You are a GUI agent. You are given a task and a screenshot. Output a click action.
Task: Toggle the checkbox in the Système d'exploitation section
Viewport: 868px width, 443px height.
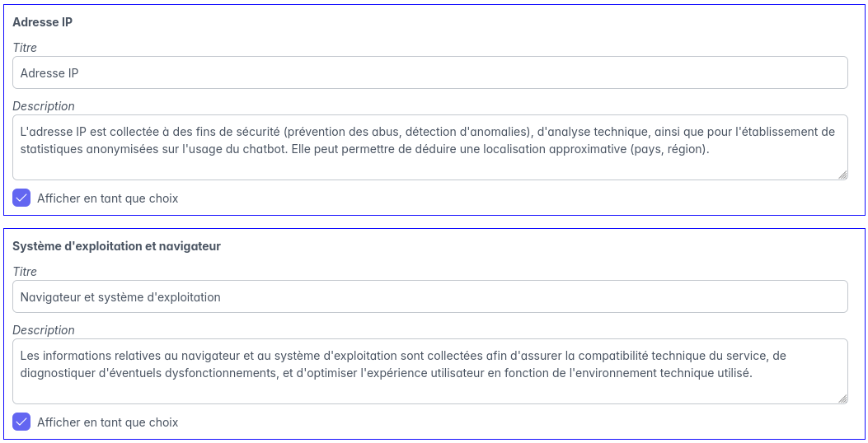pyautogui.click(x=21, y=422)
